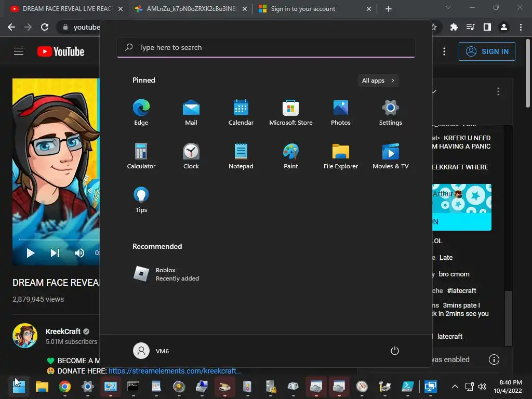532x399 pixels.
Task: Open the Remote Desktop taskbar icon
Action: coord(430,386)
